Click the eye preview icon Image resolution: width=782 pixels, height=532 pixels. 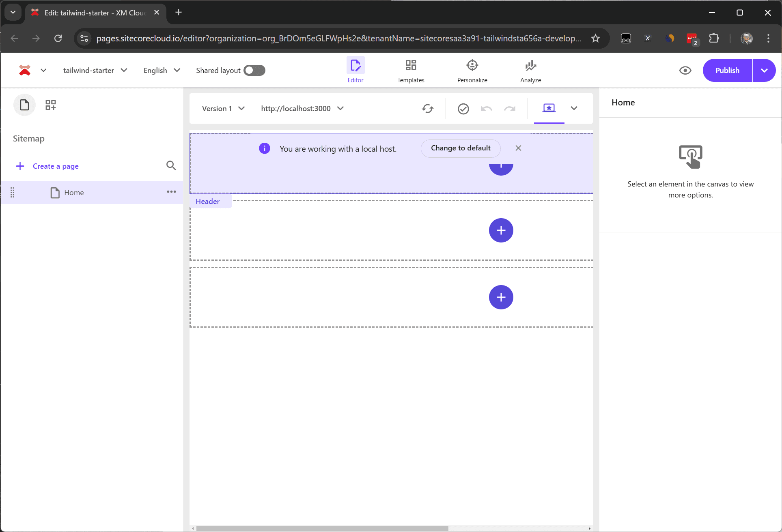pyautogui.click(x=685, y=71)
